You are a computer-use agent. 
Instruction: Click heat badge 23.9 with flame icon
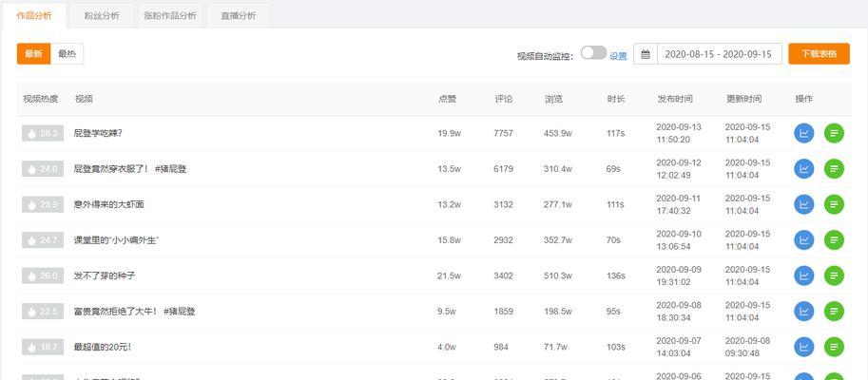tap(43, 204)
